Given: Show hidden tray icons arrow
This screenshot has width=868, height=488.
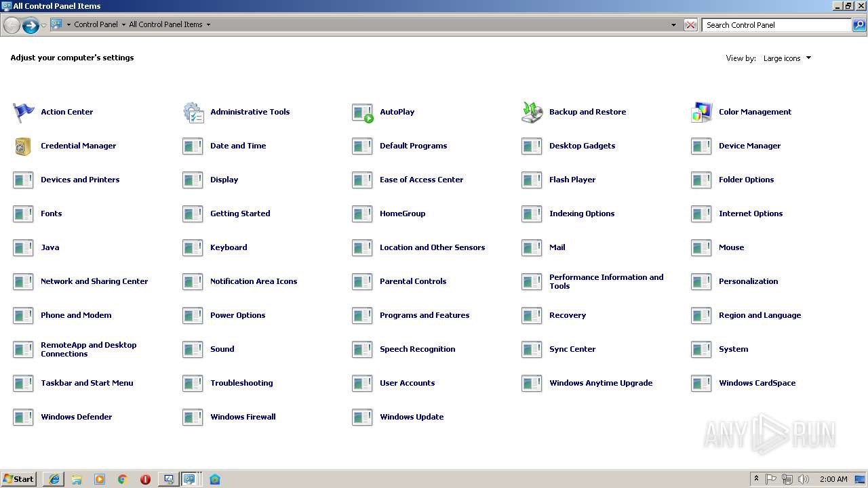Looking at the screenshot, I should (x=756, y=479).
